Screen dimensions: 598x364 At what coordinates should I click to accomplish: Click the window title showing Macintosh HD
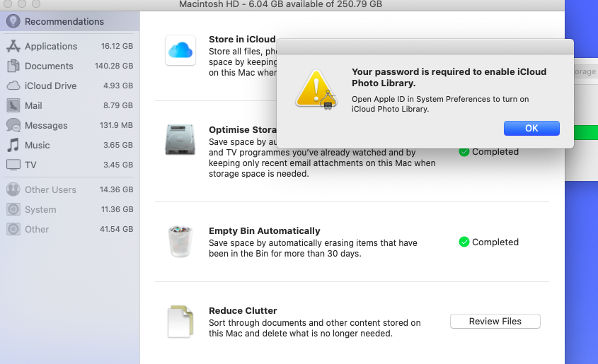tap(280, 4)
